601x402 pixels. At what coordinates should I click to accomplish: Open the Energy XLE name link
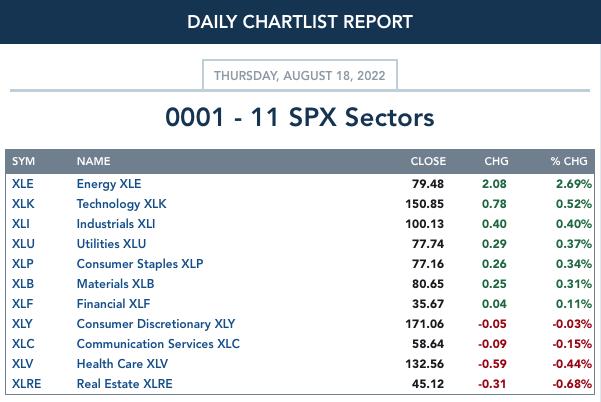pos(109,184)
